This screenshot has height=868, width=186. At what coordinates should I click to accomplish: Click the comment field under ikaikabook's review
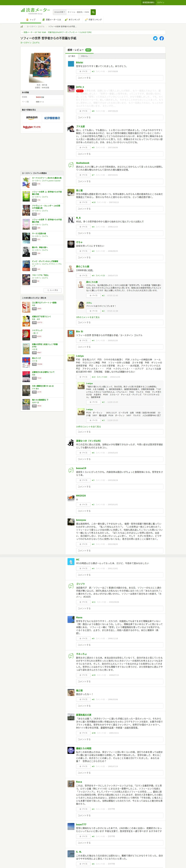click(120, 181)
